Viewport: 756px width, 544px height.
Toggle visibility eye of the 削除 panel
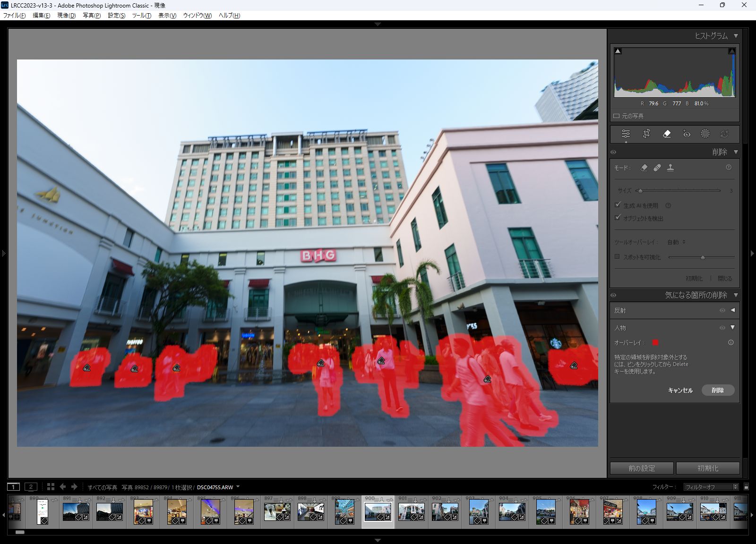[613, 152]
